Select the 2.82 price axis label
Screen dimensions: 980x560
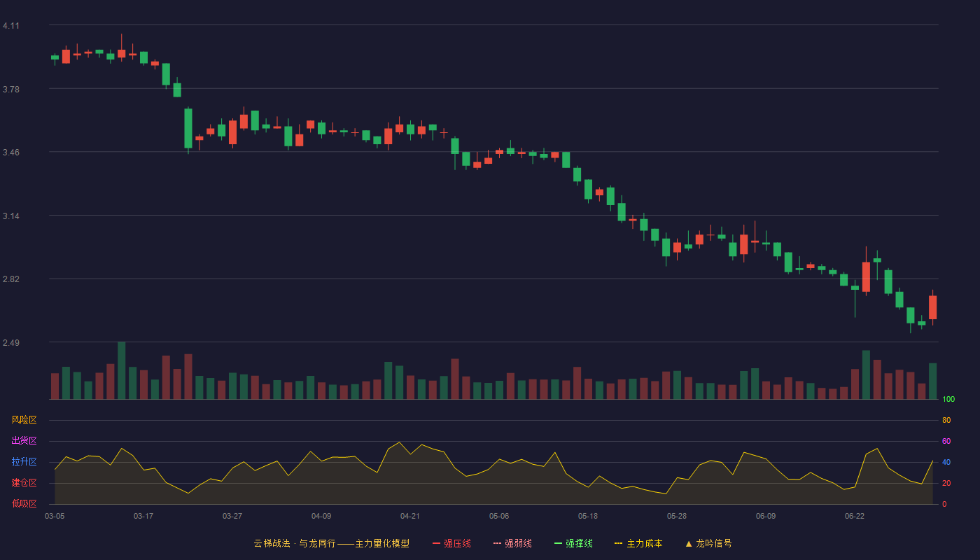coord(11,279)
